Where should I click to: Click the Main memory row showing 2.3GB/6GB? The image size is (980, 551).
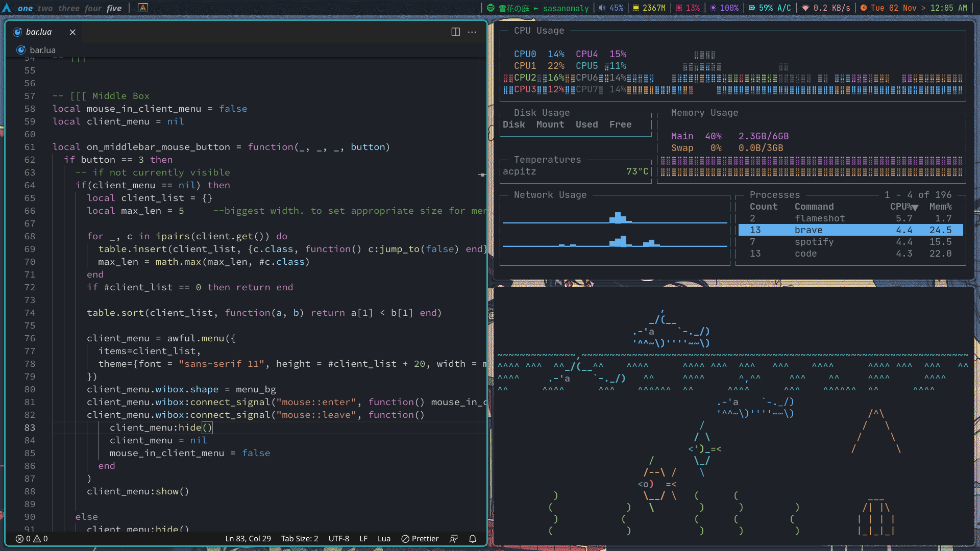point(730,136)
